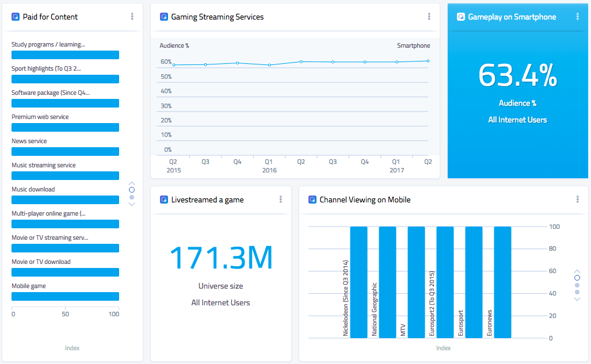Open Gameplay on Smartphone options menu
Screen dimensions: 591x364
tap(578, 17)
